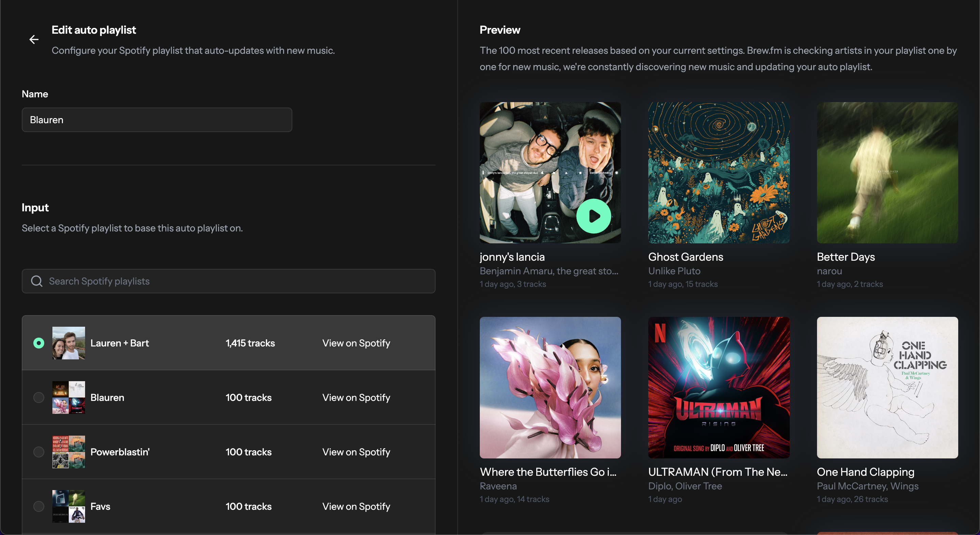Click the 1,415 tracks count
This screenshot has height=535, width=980.
tap(250, 343)
